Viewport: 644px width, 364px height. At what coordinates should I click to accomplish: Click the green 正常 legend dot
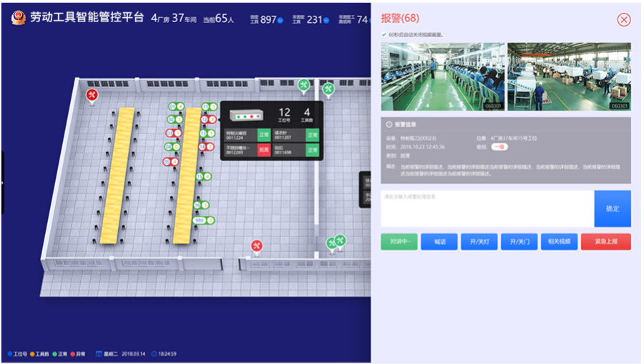(54, 354)
